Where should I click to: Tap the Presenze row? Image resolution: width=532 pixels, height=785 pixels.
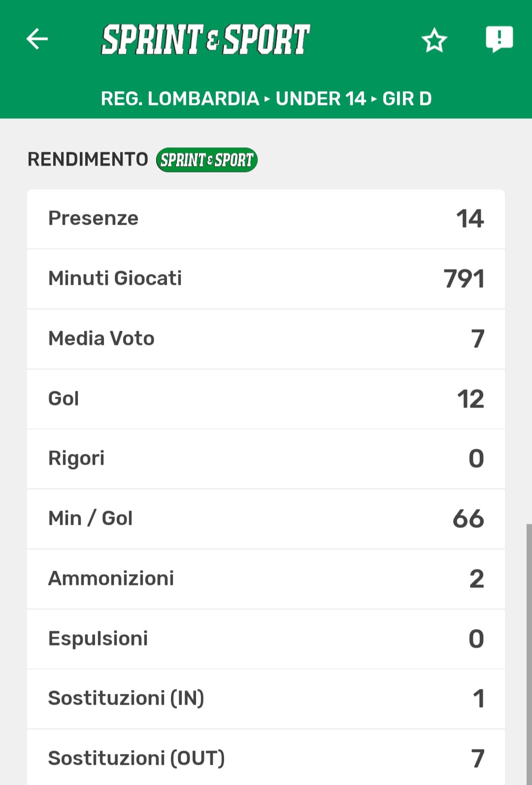pyautogui.click(x=266, y=219)
